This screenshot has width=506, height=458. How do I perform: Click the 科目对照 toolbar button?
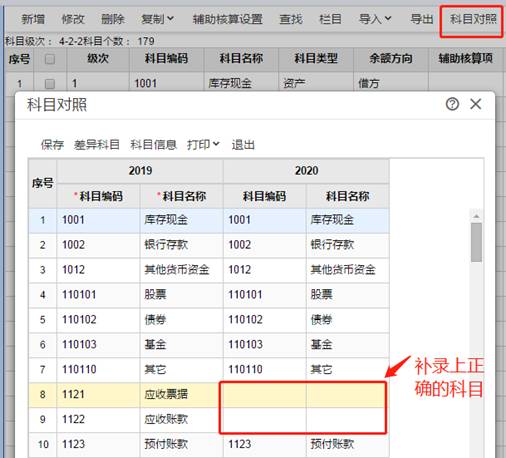473,19
